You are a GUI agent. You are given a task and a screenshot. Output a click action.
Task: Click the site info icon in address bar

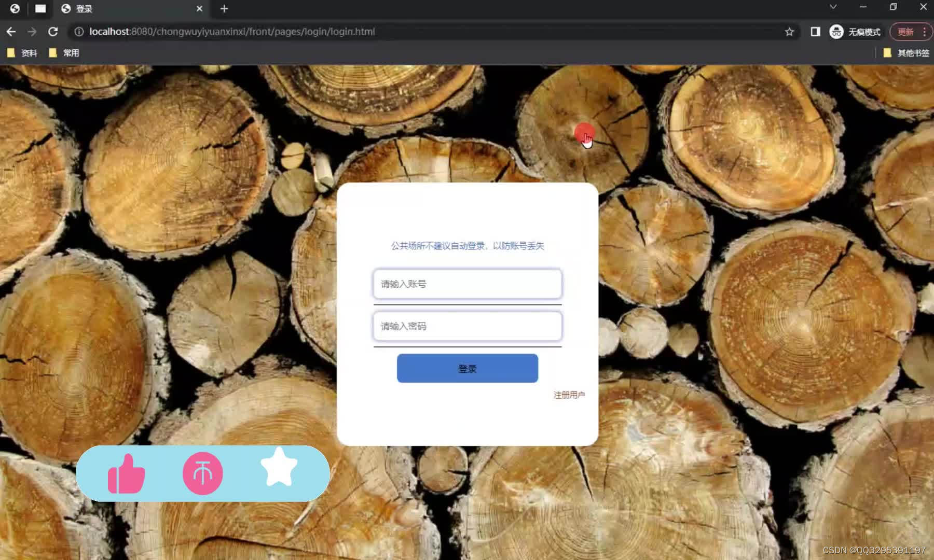tap(79, 32)
